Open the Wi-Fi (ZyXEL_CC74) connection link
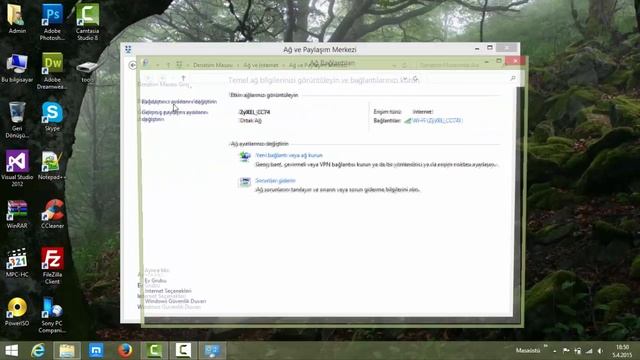The image size is (640, 360). [437, 120]
